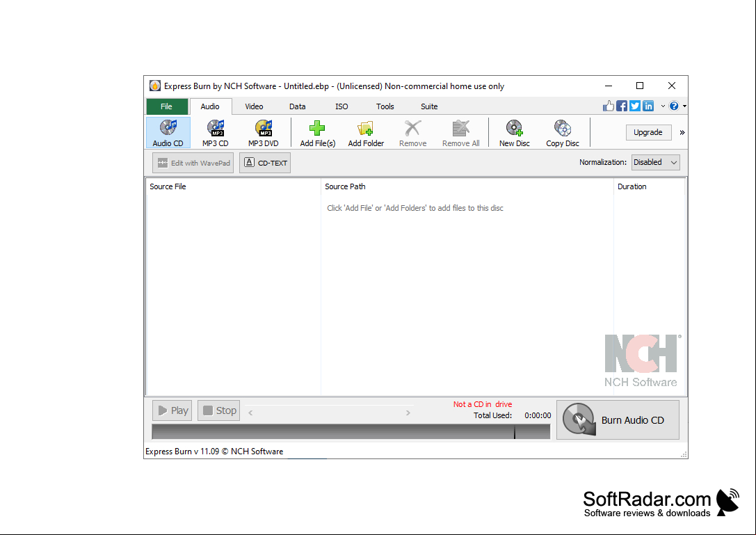
Task: Click the 'Express Burn v 11.09' status bar text
Action: (214, 452)
